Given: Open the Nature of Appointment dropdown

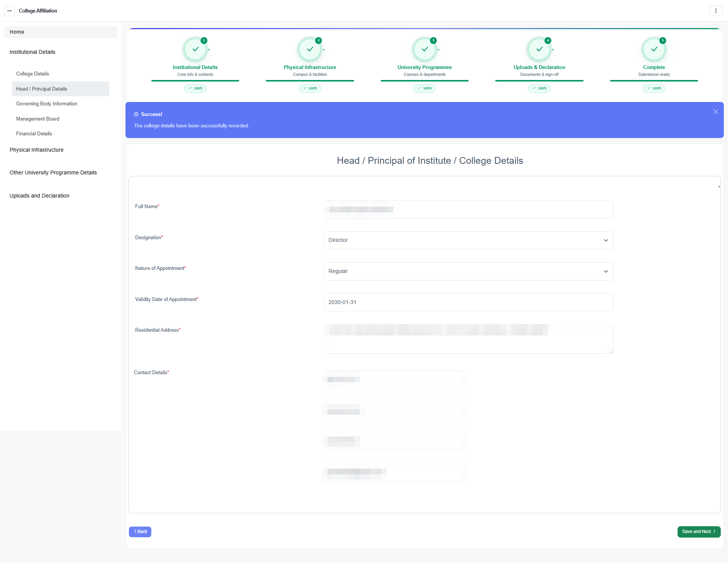Looking at the screenshot, I should coord(469,271).
